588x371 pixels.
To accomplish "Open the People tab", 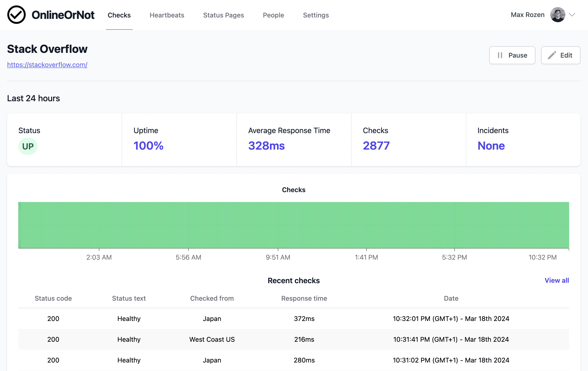I will [x=273, y=15].
